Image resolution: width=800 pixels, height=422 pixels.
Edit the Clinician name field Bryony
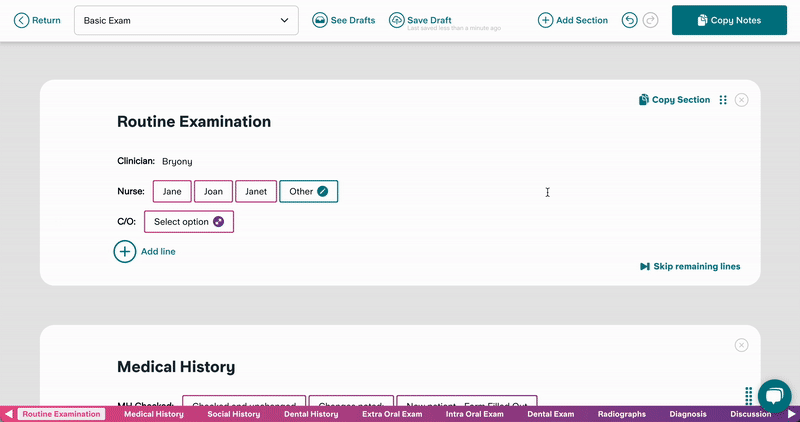click(x=177, y=161)
